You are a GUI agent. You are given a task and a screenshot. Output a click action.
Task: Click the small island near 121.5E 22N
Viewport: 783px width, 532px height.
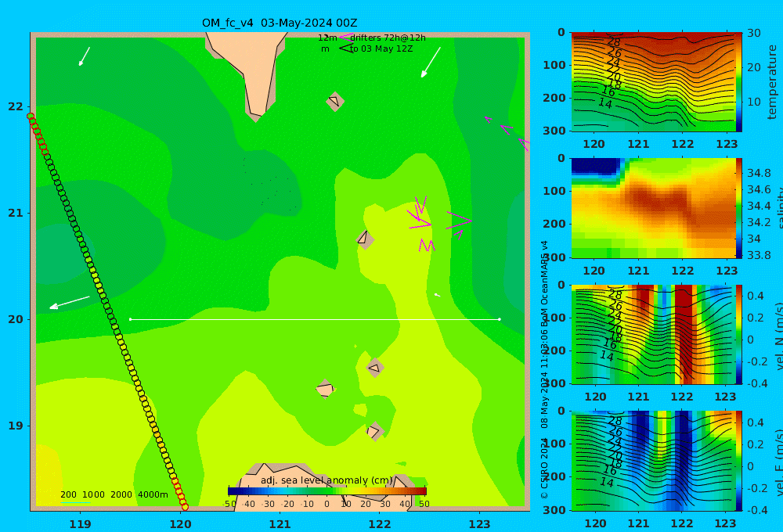point(334,101)
